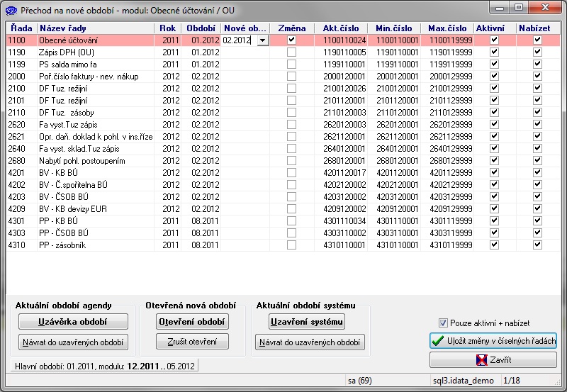567x392 pixels.
Task: Click the Nové ob... column header
Action: (245, 28)
